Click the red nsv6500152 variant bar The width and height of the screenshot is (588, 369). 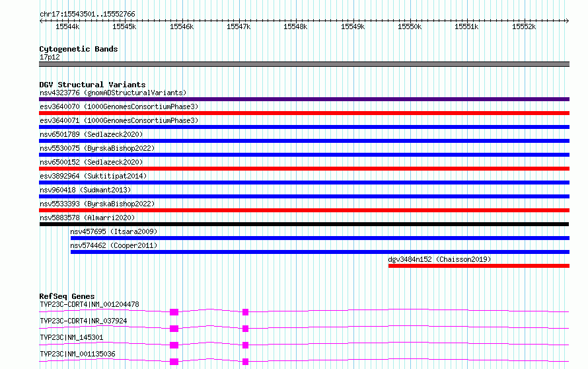pyautogui.click(x=304, y=169)
